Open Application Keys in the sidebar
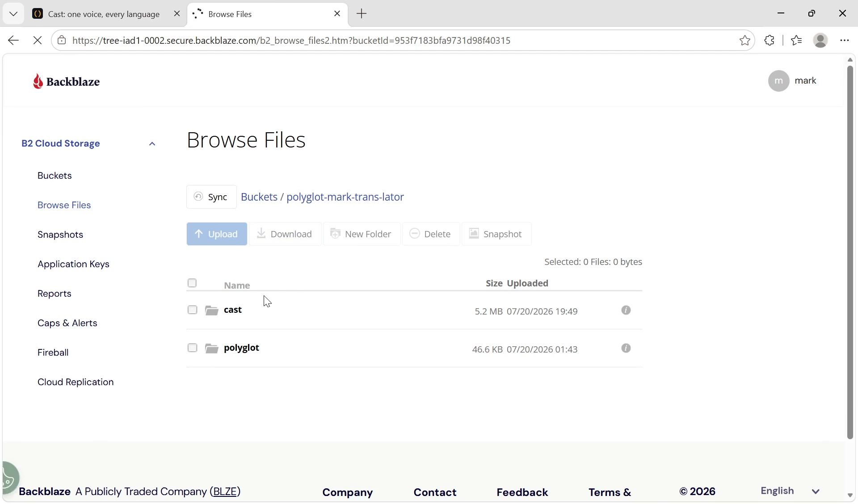 [73, 264]
